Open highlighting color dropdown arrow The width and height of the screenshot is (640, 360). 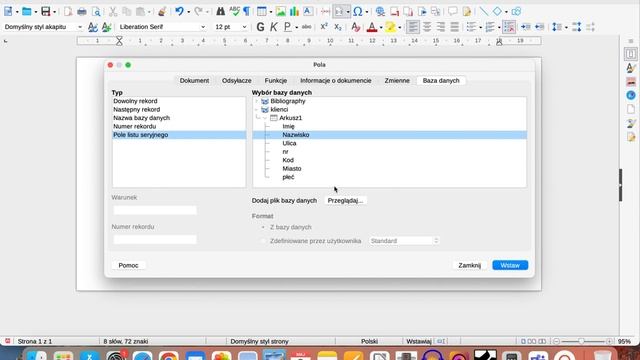400,27
